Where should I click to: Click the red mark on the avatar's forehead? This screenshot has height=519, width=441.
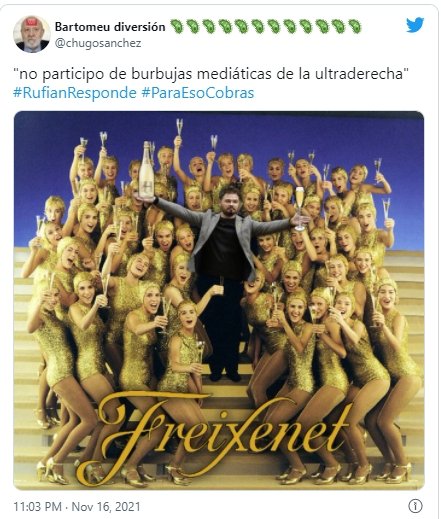(x=32, y=22)
